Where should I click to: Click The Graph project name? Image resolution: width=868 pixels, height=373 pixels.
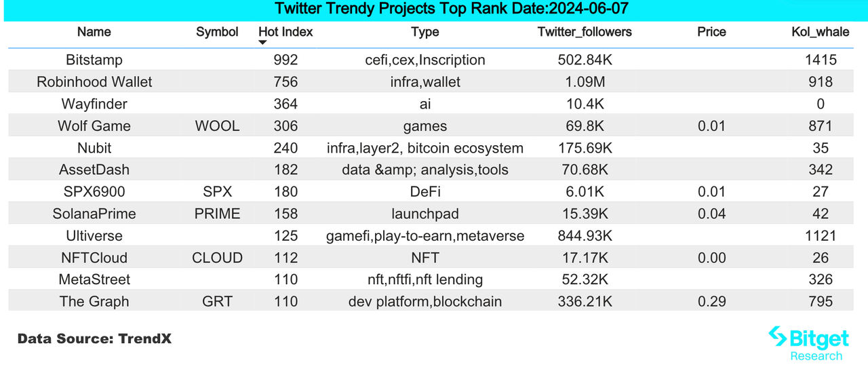pos(94,302)
